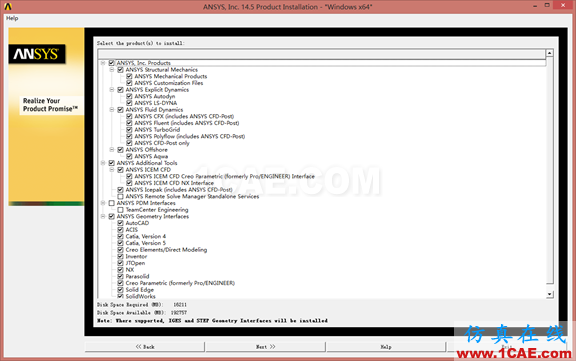Collapse ANSYS Fluid Dynamics node
The height and width of the screenshot is (361, 576).
pyautogui.click(x=112, y=109)
